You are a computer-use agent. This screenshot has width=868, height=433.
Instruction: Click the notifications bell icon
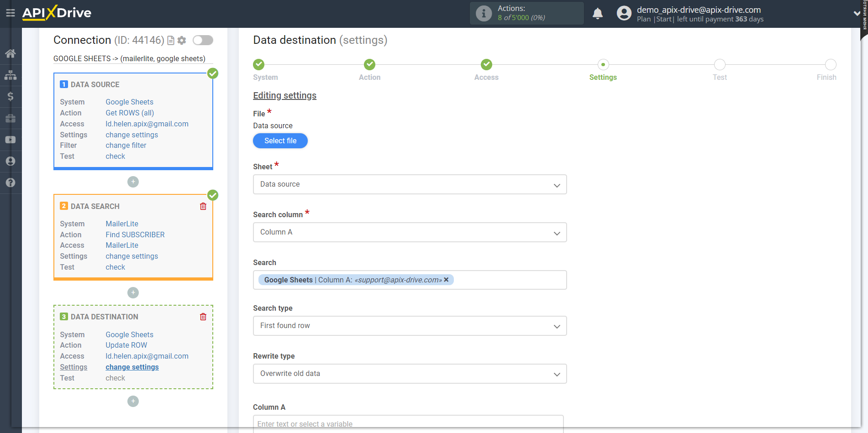597,13
